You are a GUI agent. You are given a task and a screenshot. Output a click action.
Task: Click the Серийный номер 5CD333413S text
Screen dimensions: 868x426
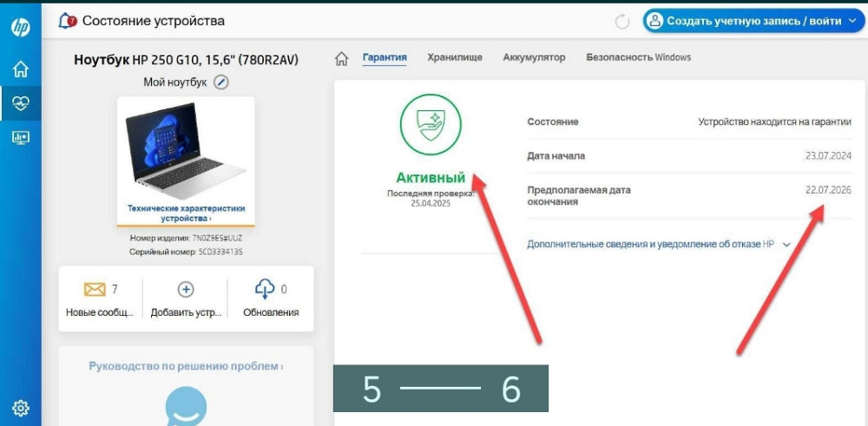tap(186, 252)
